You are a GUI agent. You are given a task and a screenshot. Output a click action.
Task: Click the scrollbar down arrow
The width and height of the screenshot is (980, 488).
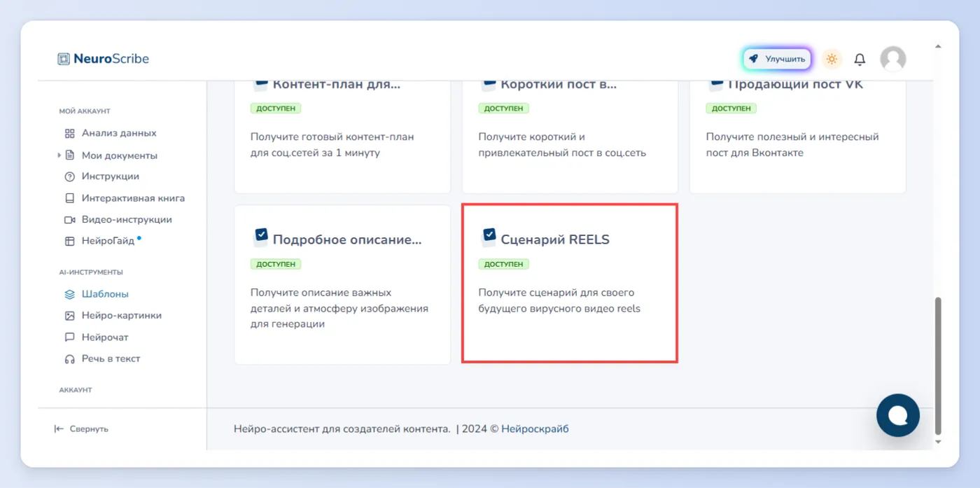[x=938, y=442]
